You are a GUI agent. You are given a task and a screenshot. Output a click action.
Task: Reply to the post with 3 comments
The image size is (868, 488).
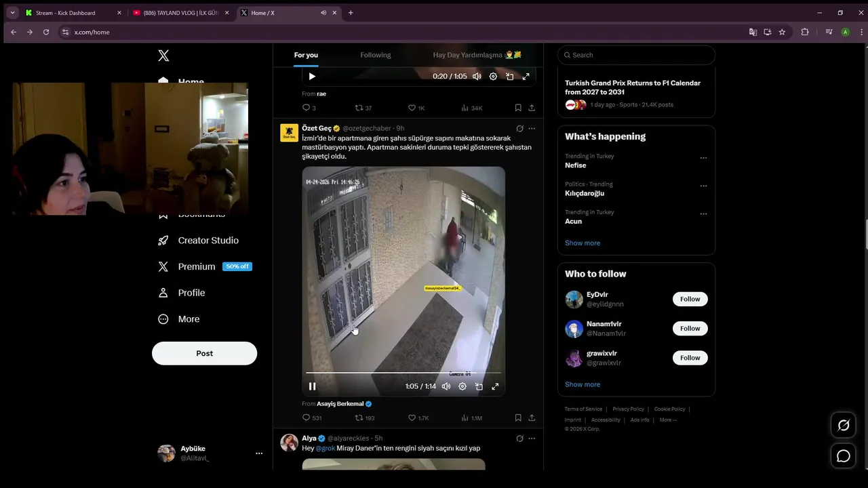tap(309, 108)
